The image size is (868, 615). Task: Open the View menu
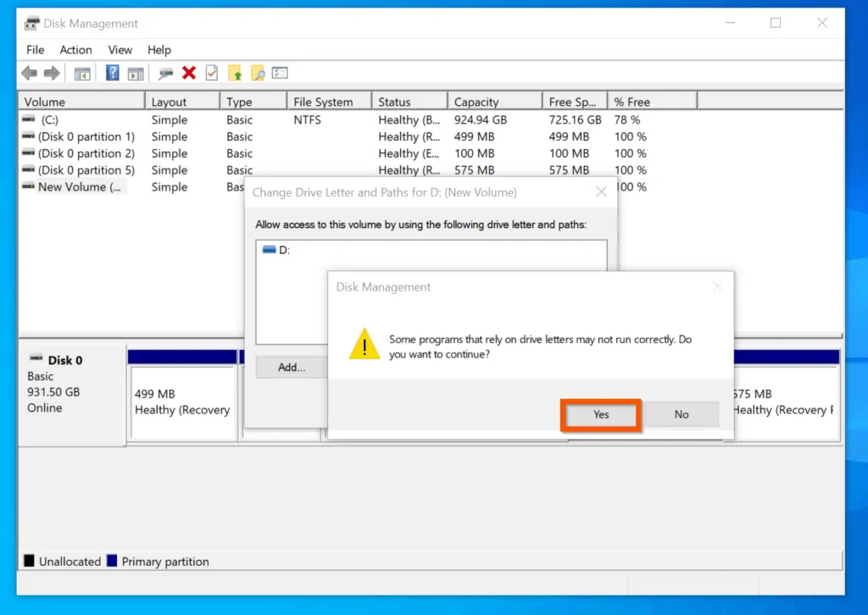tap(120, 50)
